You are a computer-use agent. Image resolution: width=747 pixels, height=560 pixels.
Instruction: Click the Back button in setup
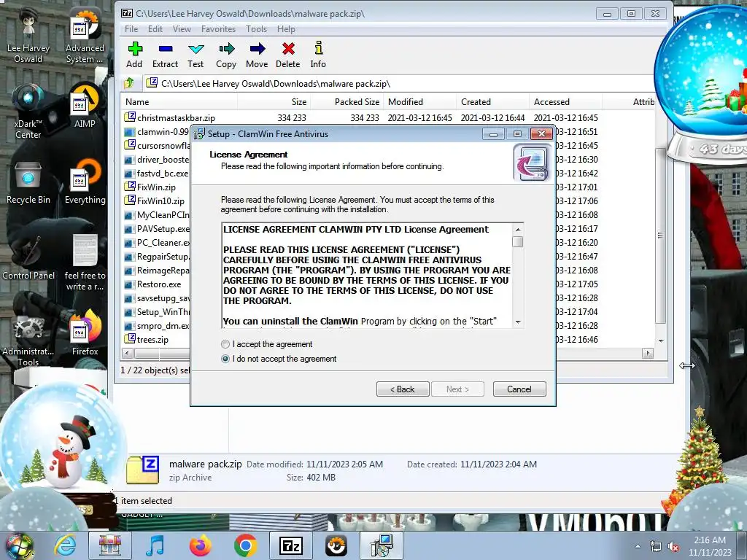pos(403,389)
